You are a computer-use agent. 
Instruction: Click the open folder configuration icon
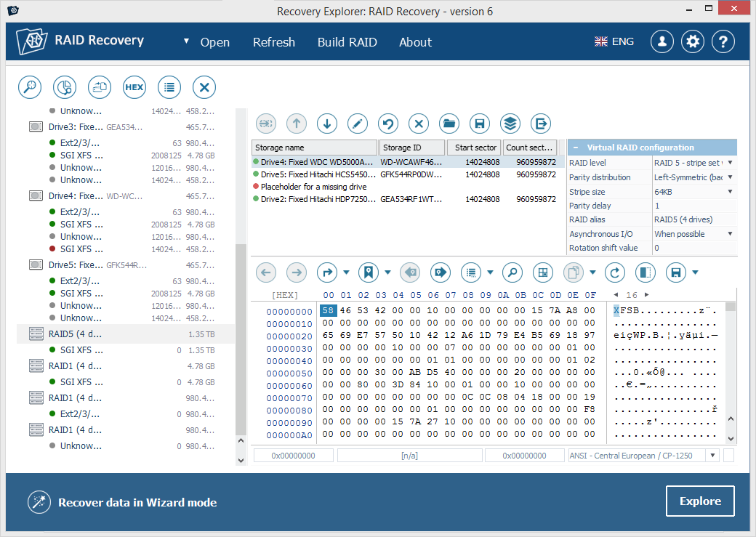[x=449, y=124]
